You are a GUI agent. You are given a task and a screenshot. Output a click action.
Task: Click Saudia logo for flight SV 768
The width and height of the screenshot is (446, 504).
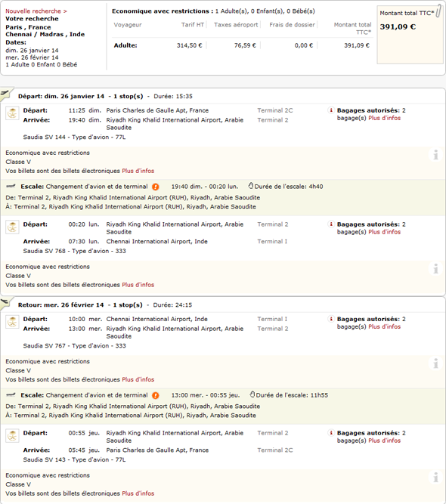tap(12, 227)
